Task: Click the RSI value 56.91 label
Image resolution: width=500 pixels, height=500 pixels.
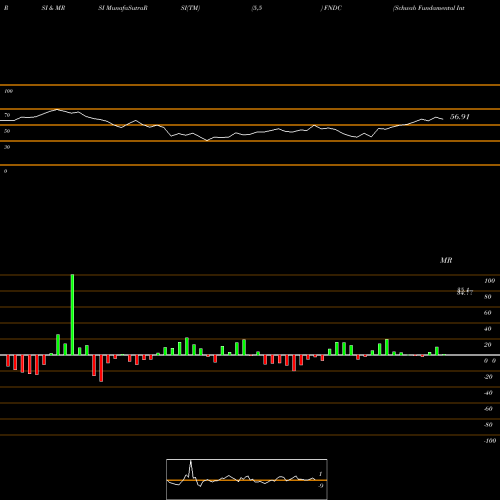Action: [x=460, y=117]
